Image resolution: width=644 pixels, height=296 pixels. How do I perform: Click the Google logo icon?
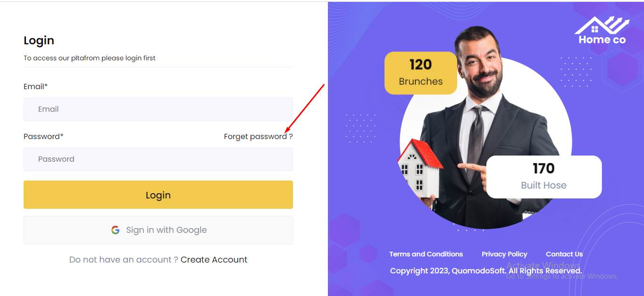pos(116,230)
